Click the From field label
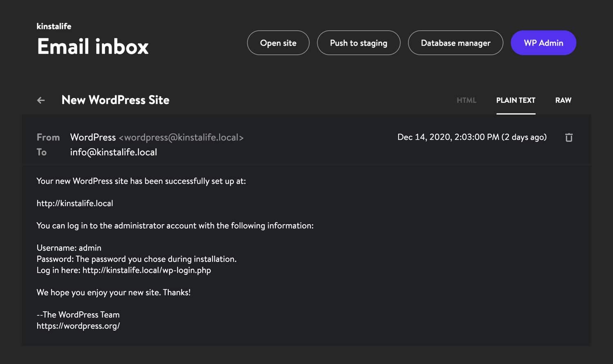613x364 pixels. (x=48, y=137)
